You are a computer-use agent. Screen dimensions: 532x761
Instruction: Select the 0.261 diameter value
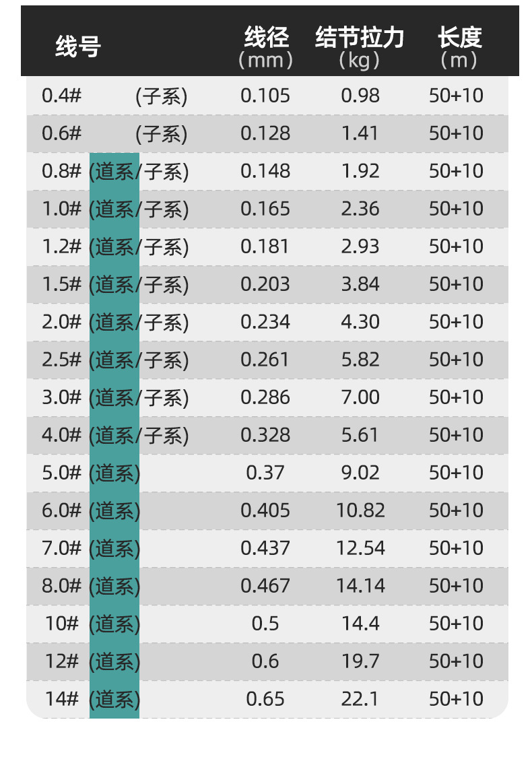click(265, 360)
